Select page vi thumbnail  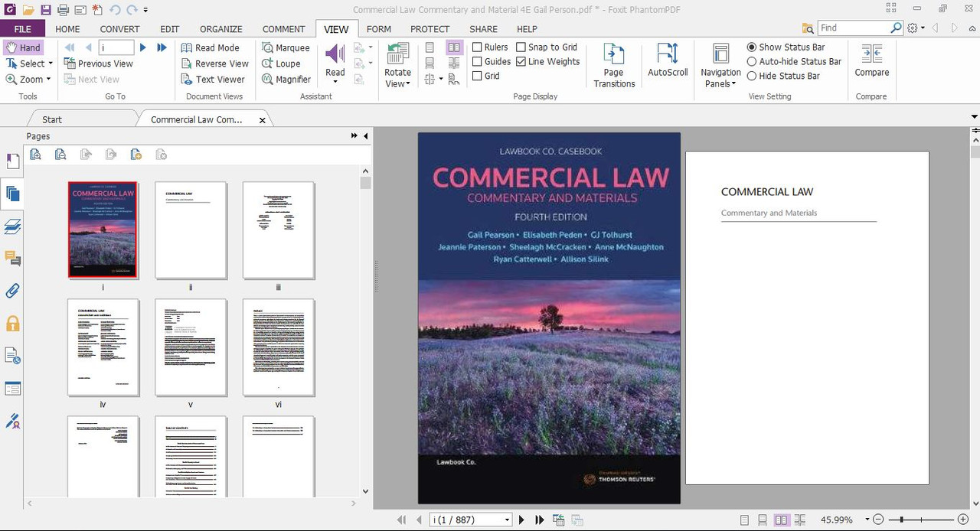[279, 347]
